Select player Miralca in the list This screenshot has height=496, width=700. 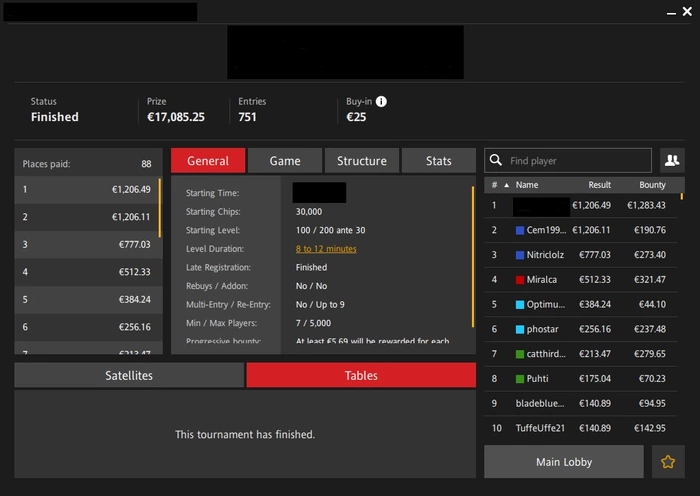pos(580,280)
